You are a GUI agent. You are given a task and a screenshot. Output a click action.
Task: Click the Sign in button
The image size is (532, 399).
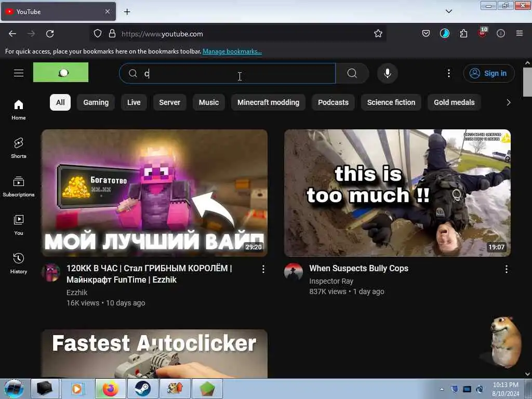[489, 73]
